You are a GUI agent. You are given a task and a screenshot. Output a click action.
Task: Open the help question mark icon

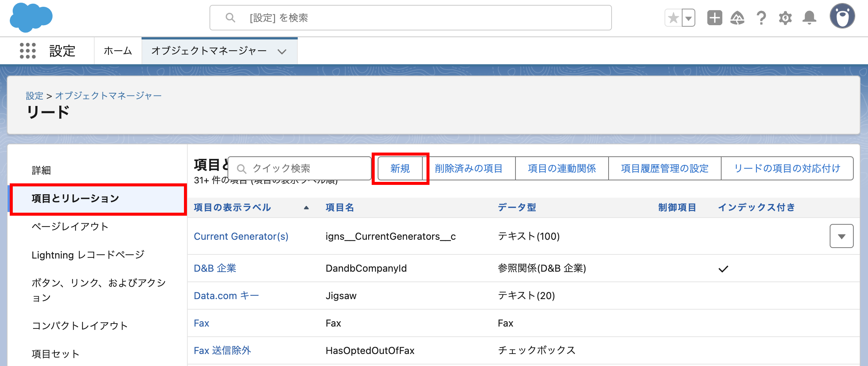point(761,18)
